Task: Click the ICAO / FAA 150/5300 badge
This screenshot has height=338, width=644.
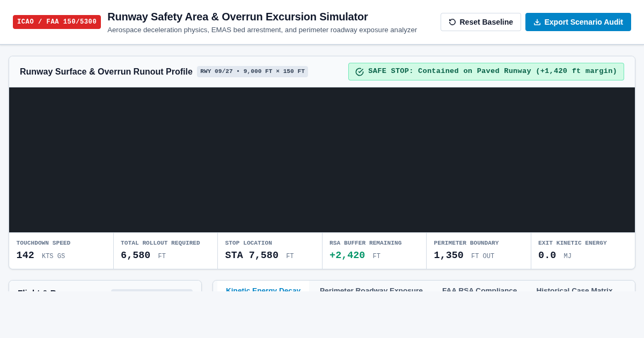Action: click(x=57, y=22)
